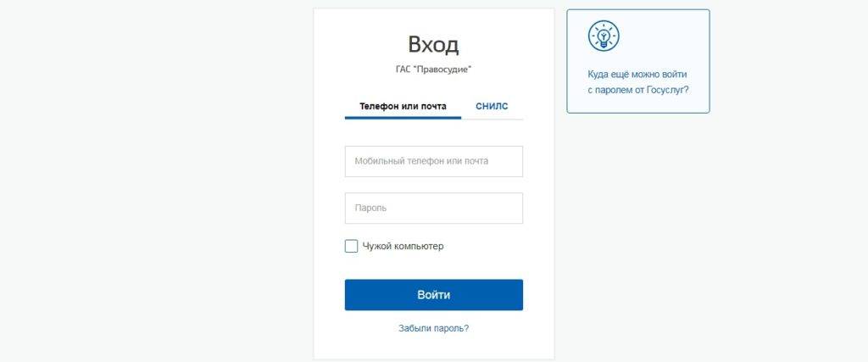
Task: Click into the "Пароль" input field
Action: (x=433, y=208)
